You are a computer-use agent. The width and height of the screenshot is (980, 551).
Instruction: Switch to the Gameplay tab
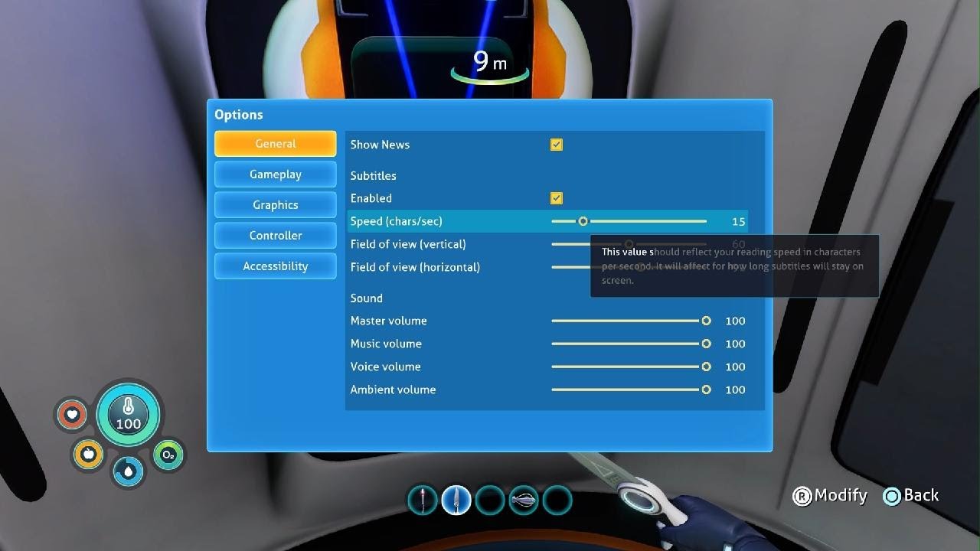pyautogui.click(x=275, y=174)
